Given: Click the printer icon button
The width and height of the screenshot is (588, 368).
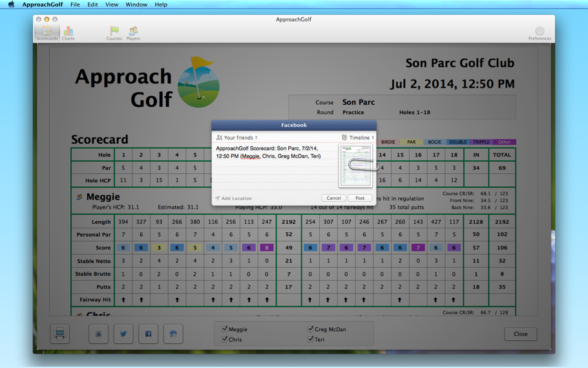Looking at the screenshot, I should [x=59, y=334].
